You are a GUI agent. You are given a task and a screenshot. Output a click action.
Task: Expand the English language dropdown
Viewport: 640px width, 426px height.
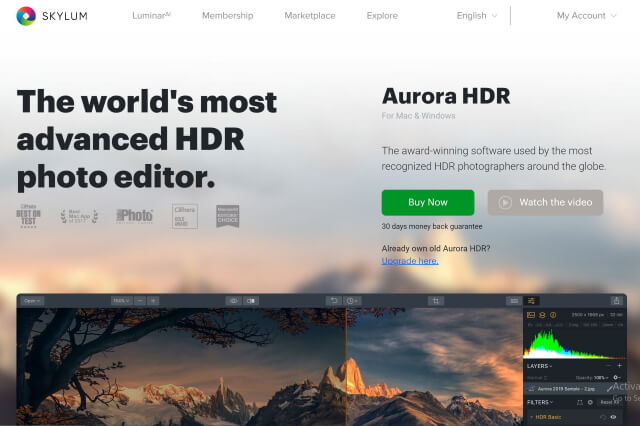[477, 16]
